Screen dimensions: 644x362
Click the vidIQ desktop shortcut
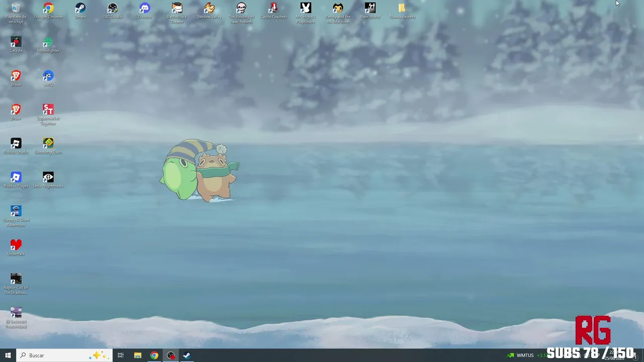point(48,78)
